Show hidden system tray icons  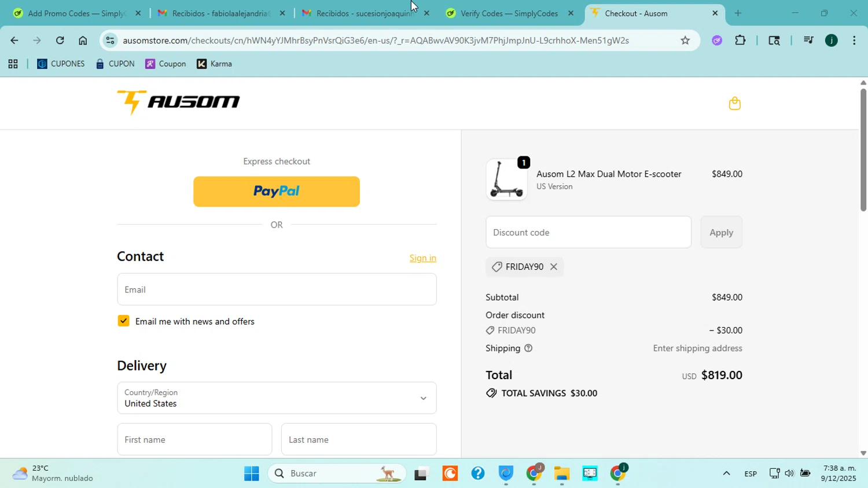(x=726, y=474)
